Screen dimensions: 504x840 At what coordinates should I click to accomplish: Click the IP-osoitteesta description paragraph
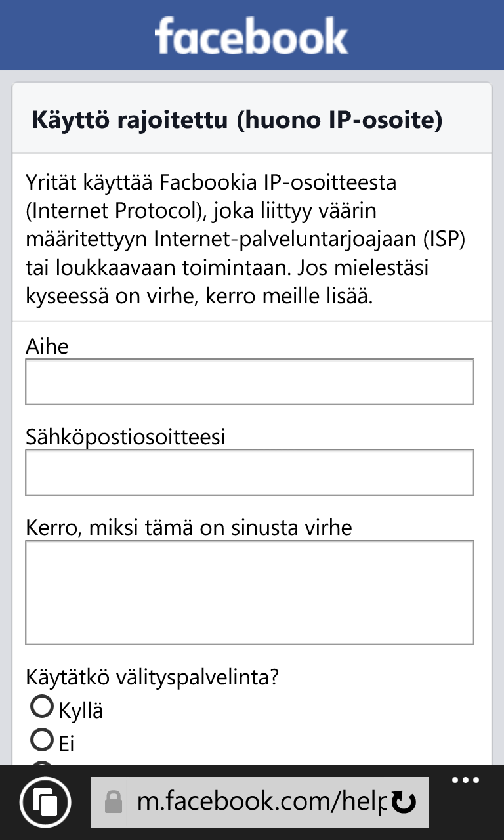[x=245, y=239]
